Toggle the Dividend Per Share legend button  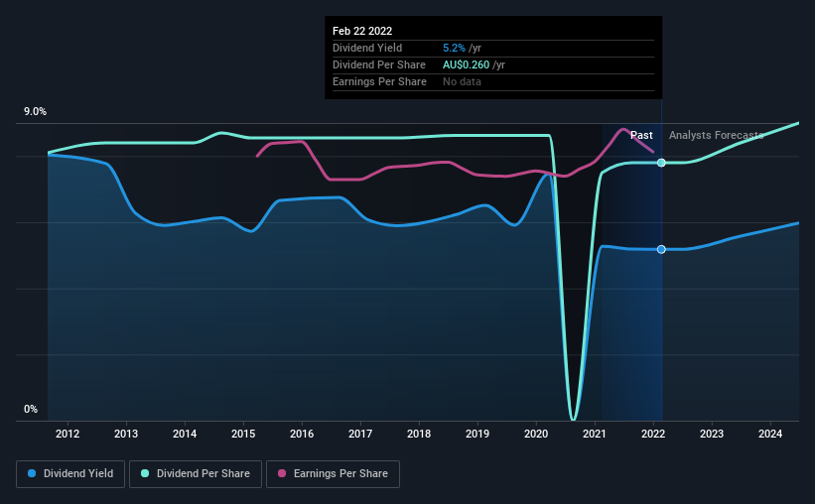point(196,474)
